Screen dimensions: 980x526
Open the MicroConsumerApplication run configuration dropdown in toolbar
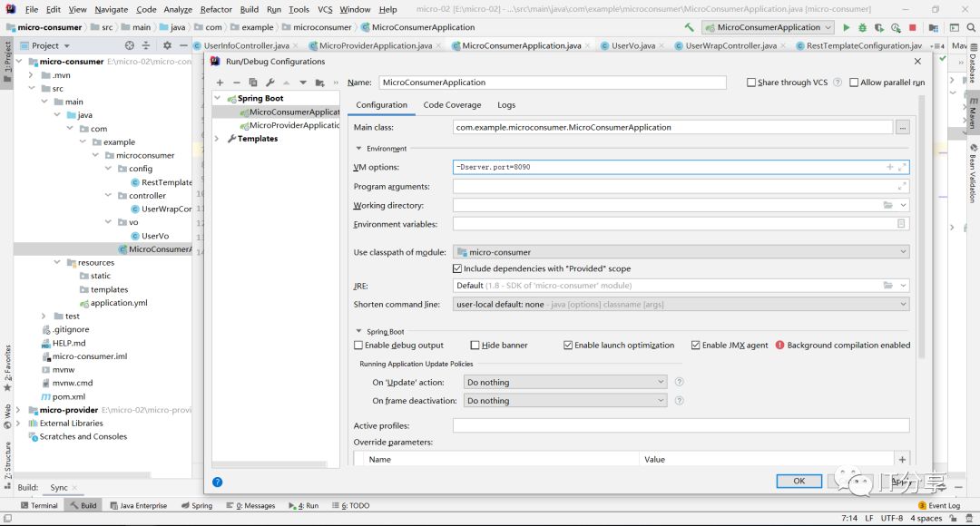pos(769,27)
